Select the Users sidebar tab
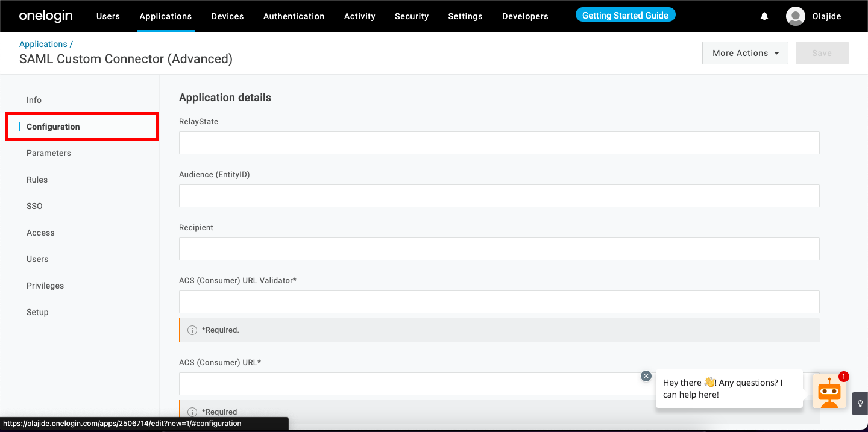 click(x=37, y=259)
